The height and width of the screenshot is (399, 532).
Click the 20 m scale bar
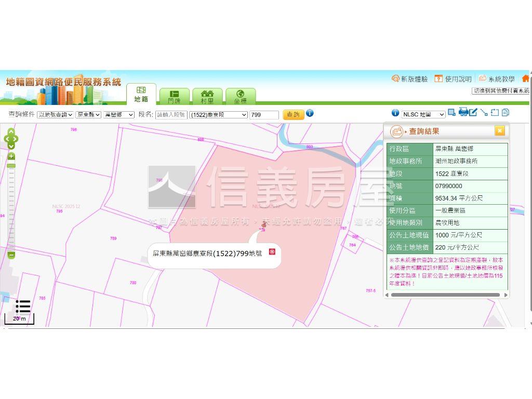point(19,320)
